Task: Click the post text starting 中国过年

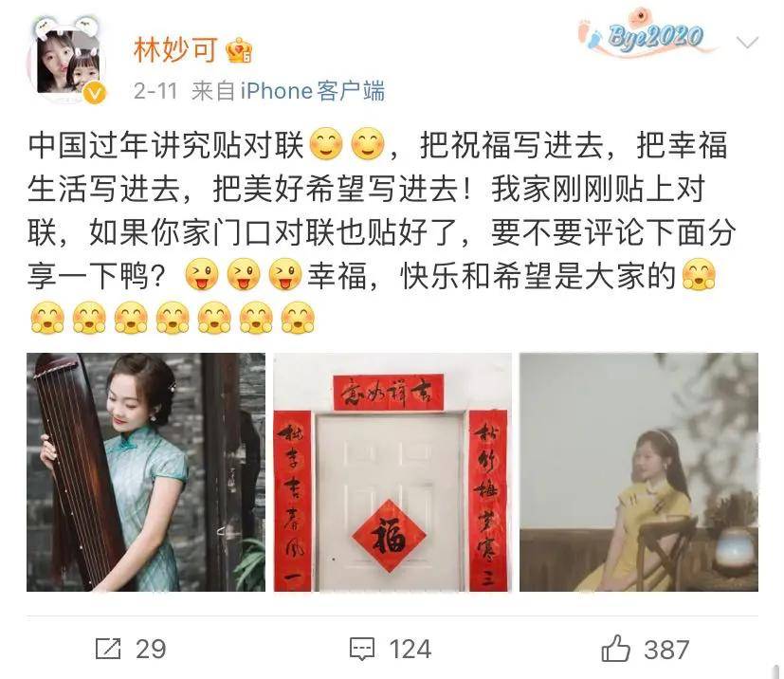Action: tap(382, 231)
